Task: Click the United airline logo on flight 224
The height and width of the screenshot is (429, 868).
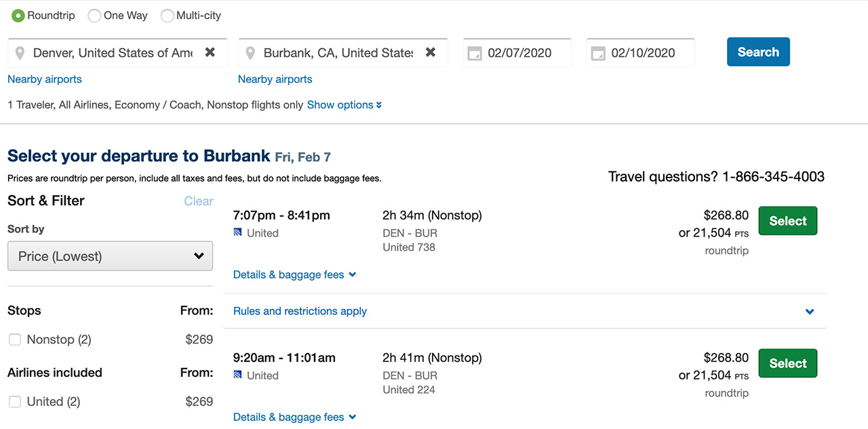Action: (x=237, y=375)
